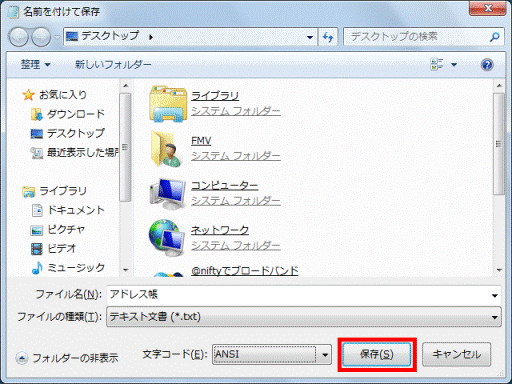Click the film icon beside ビデオ

[x=37, y=249]
